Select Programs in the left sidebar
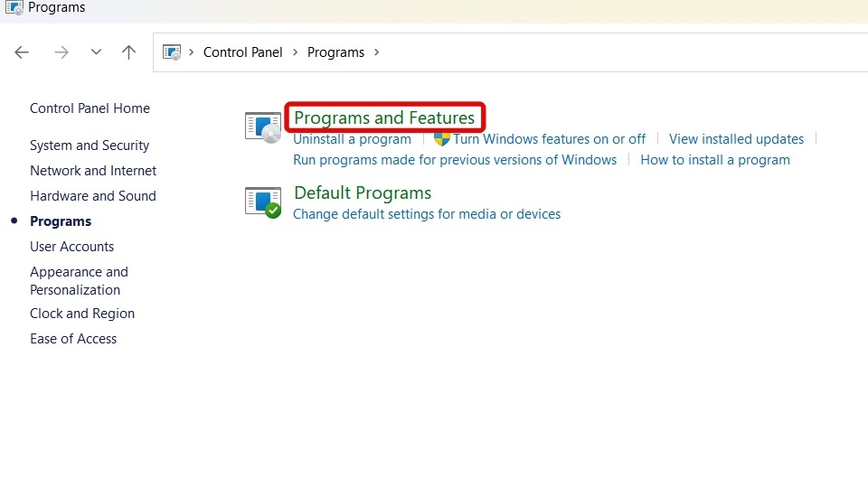 coord(61,221)
